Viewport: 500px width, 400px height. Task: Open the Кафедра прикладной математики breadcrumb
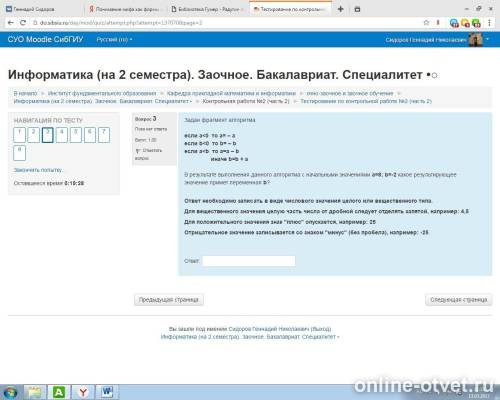tap(231, 93)
